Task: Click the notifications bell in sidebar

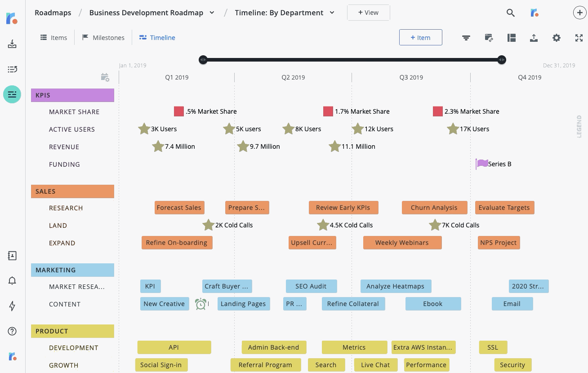Action: pyautogui.click(x=12, y=281)
